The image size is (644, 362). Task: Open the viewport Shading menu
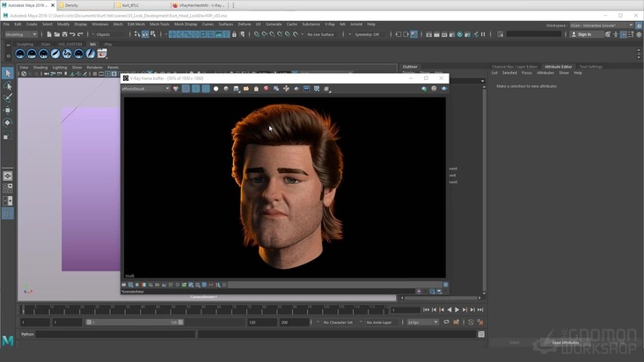40,68
